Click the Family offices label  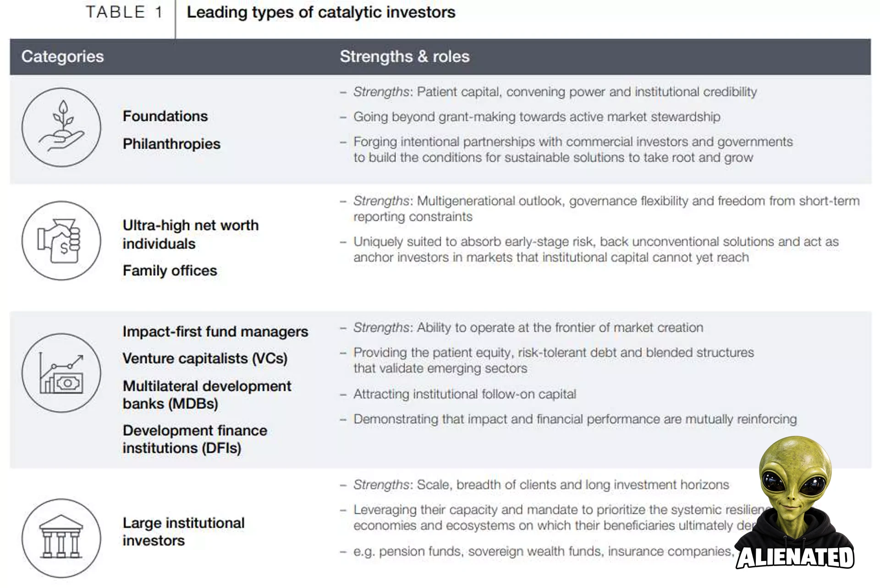[x=170, y=270]
